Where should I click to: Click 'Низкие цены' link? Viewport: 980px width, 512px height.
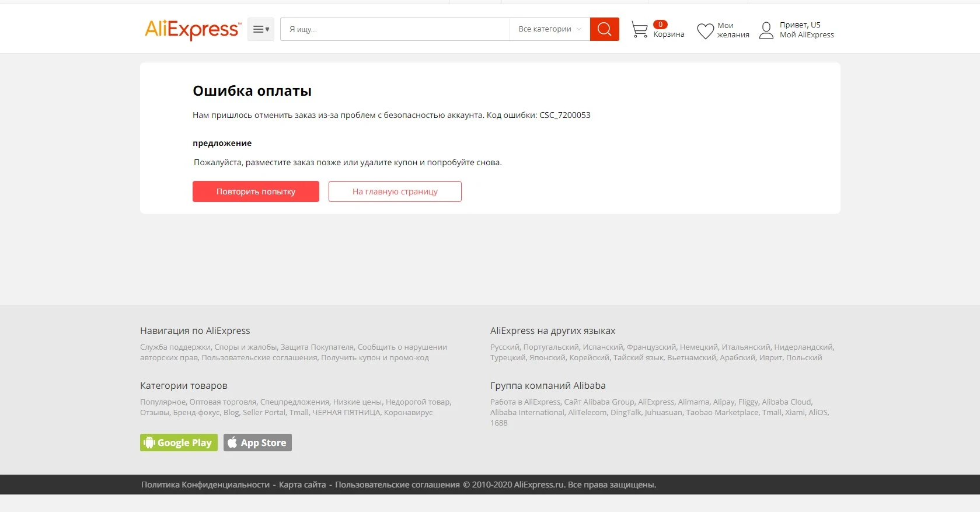(358, 402)
